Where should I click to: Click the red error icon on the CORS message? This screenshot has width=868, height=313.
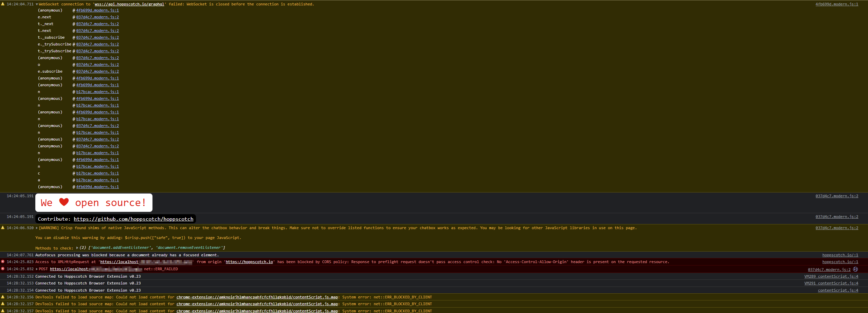pyautogui.click(x=2, y=261)
